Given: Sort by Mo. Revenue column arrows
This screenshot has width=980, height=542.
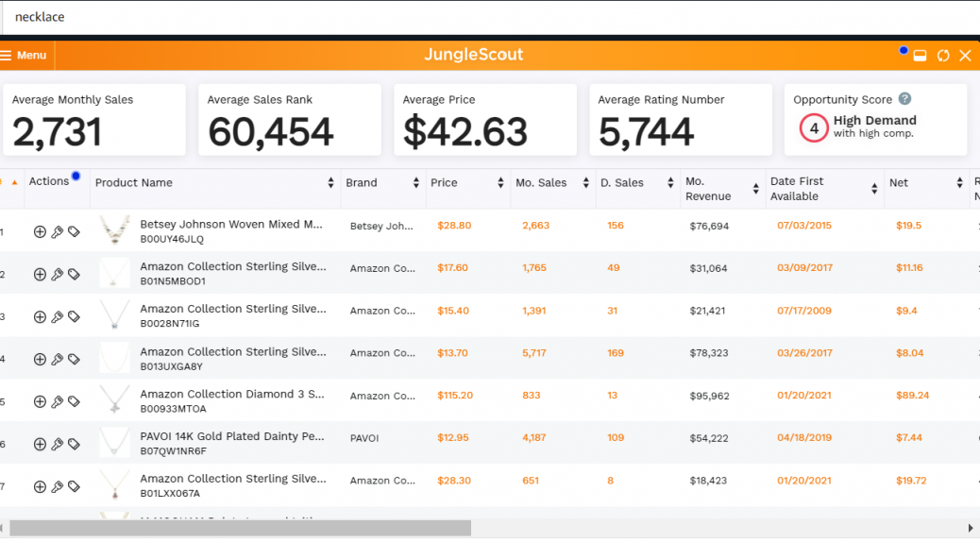Looking at the screenshot, I should (x=755, y=188).
